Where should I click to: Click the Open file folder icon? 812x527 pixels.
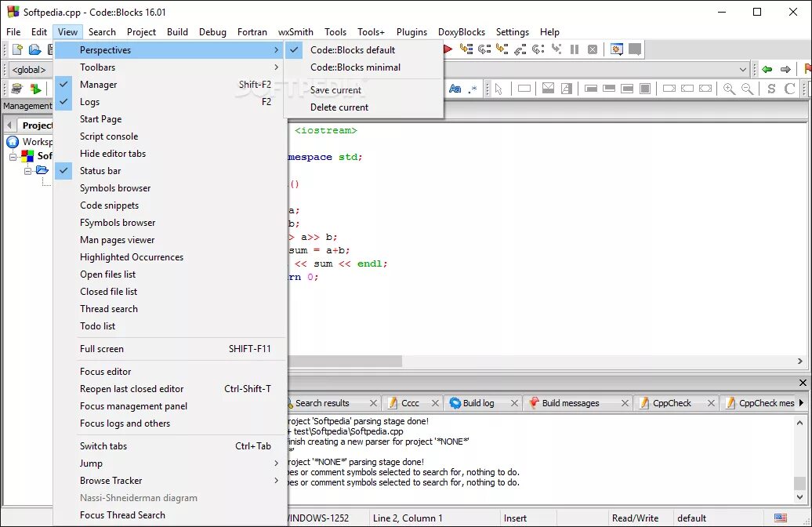(34, 49)
